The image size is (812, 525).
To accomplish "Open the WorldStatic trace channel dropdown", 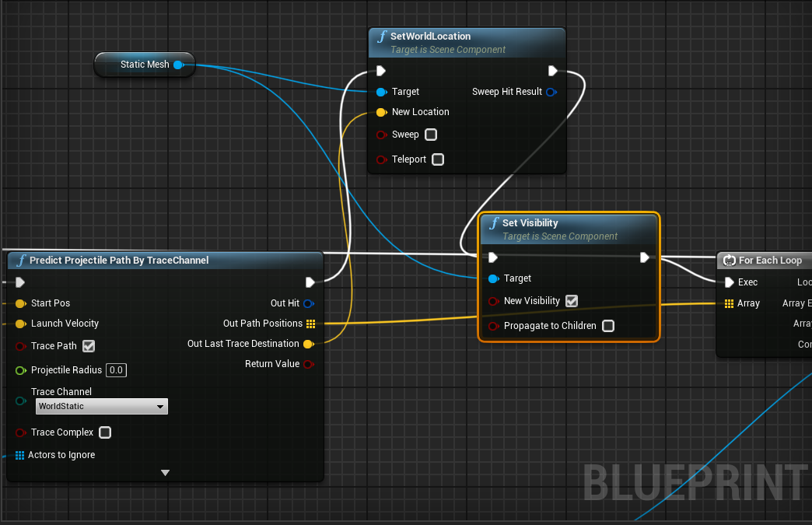I will point(101,406).
